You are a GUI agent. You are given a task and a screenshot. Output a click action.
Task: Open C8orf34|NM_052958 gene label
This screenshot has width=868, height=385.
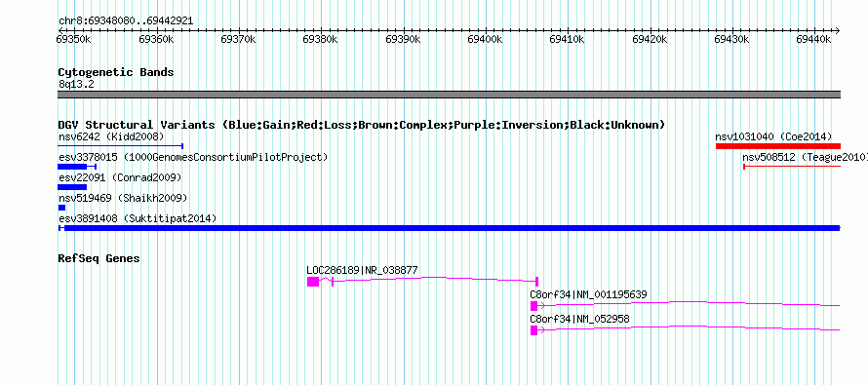(x=579, y=319)
